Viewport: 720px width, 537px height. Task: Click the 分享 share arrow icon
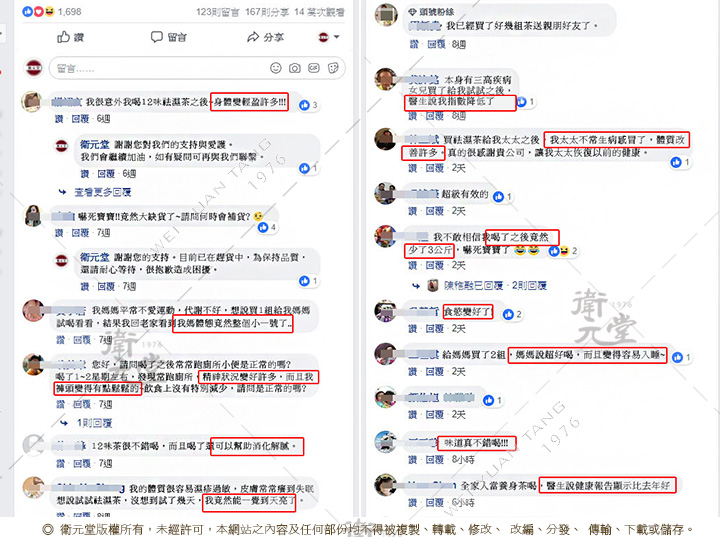coord(253,37)
